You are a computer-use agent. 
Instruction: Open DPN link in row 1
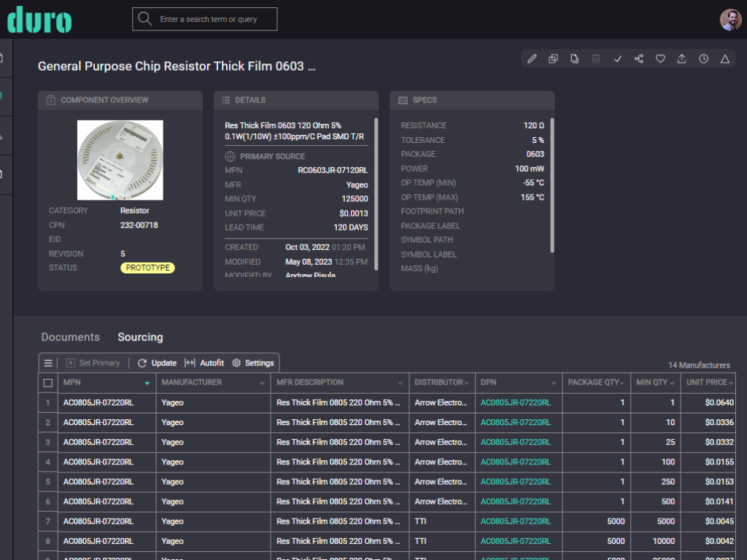(516, 402)
